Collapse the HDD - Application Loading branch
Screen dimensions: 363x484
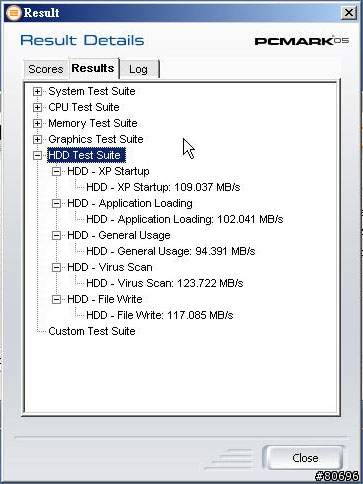click(x=56, y=203)
